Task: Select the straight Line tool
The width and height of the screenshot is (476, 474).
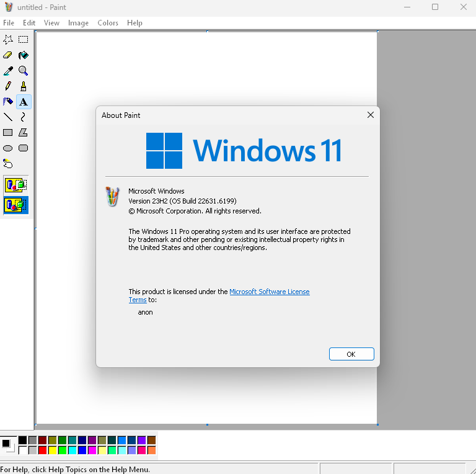Action: [8, 117]
